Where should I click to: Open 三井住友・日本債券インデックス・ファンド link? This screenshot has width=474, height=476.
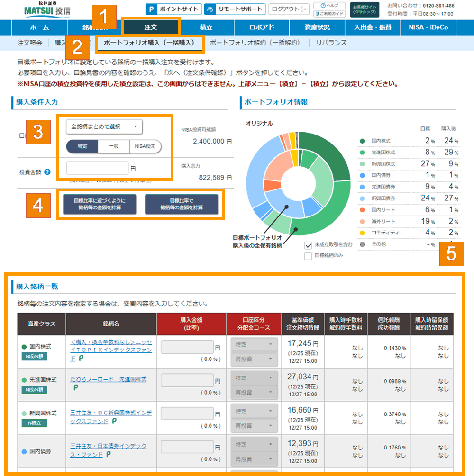coord(108,450)
